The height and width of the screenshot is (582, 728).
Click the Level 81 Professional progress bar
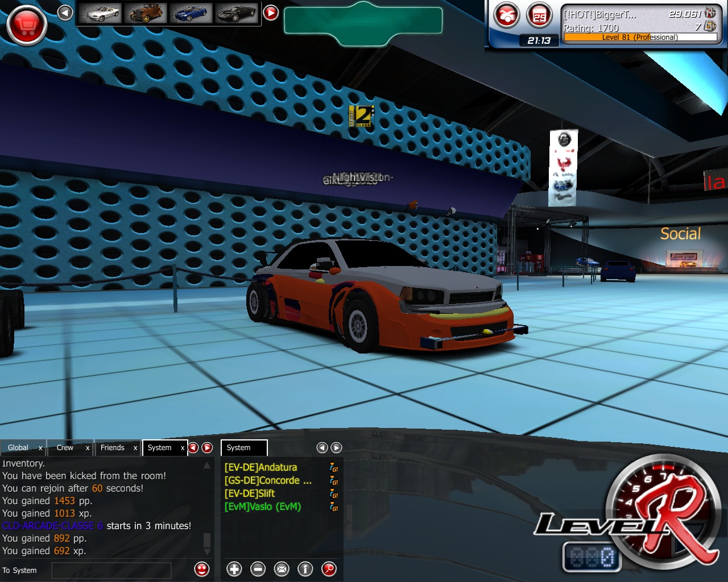640,38
